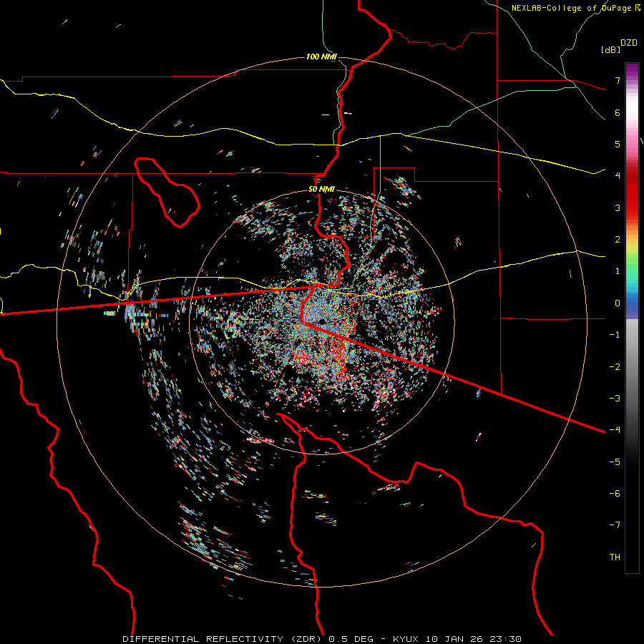644x644 pixels.
Task: Click the 50 NMI range ring label
Action: point(321,190)
